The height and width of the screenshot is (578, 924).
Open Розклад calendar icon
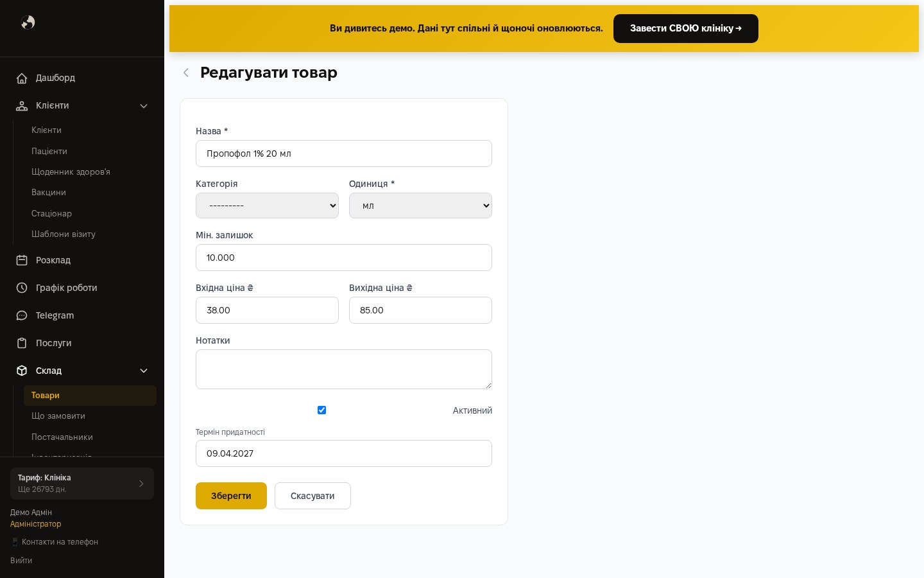pyautogui.click(x=22, y=260)
